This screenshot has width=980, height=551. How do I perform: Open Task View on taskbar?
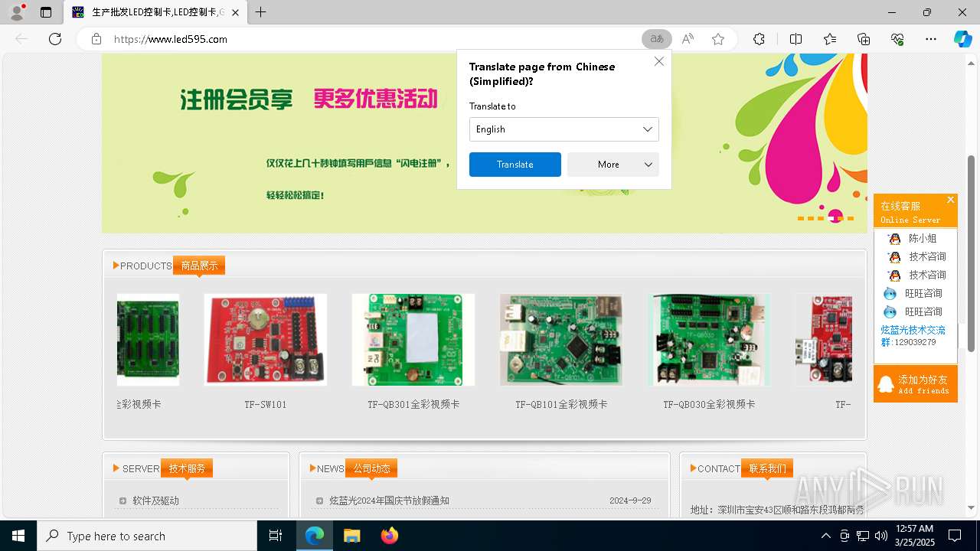tap(276, 536)
